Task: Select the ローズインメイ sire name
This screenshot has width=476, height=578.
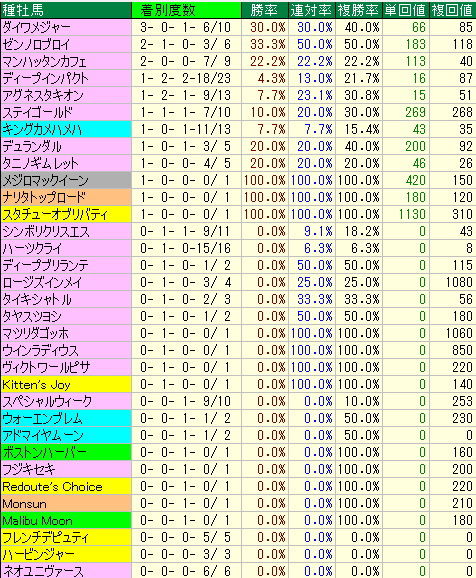Action: (x=42, y=282)
